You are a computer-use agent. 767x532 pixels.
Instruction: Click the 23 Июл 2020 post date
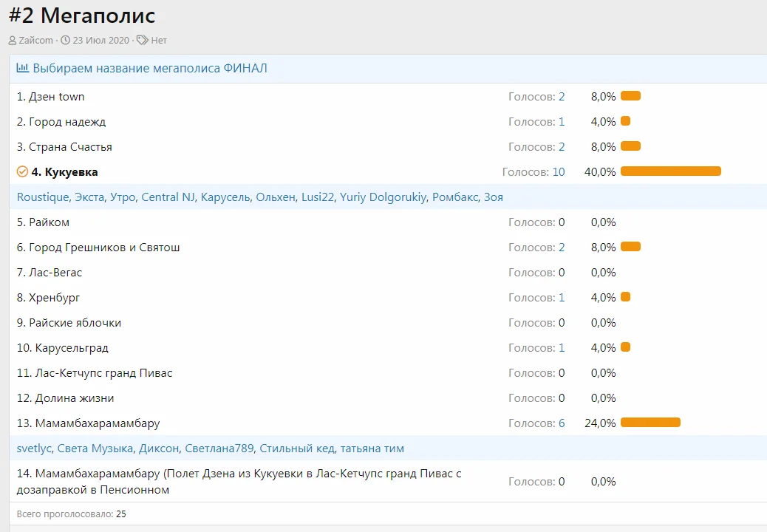tap(101, 40)
